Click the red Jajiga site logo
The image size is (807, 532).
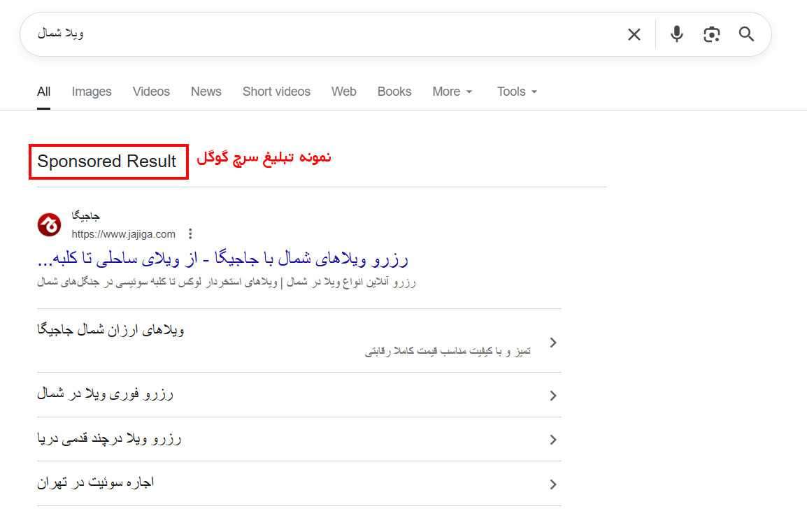click(50, 225)
